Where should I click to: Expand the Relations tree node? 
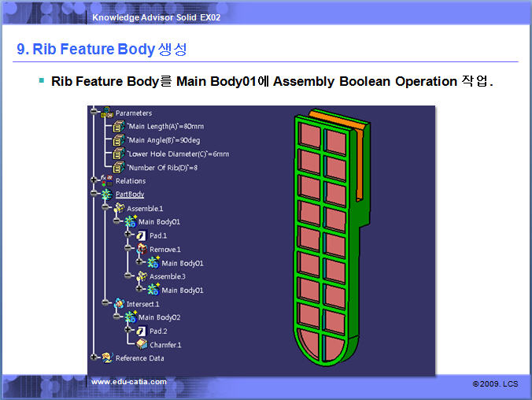(x=94, y=180)
